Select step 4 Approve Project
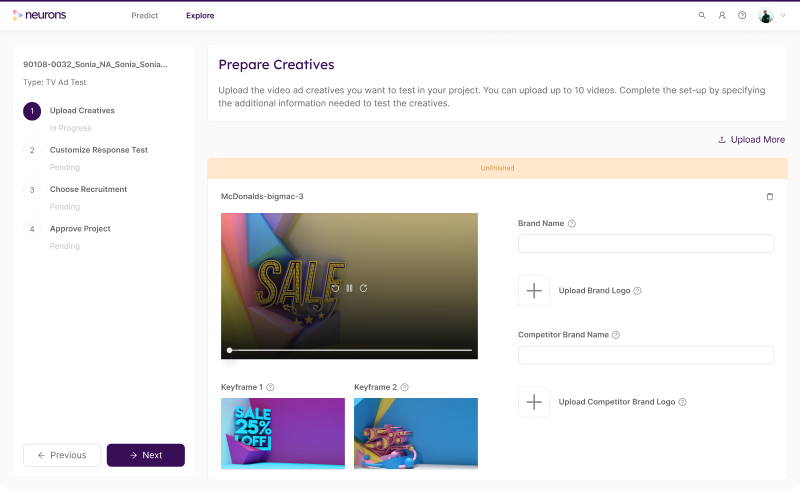Screen dimensions: 800x489 [80, 229]
